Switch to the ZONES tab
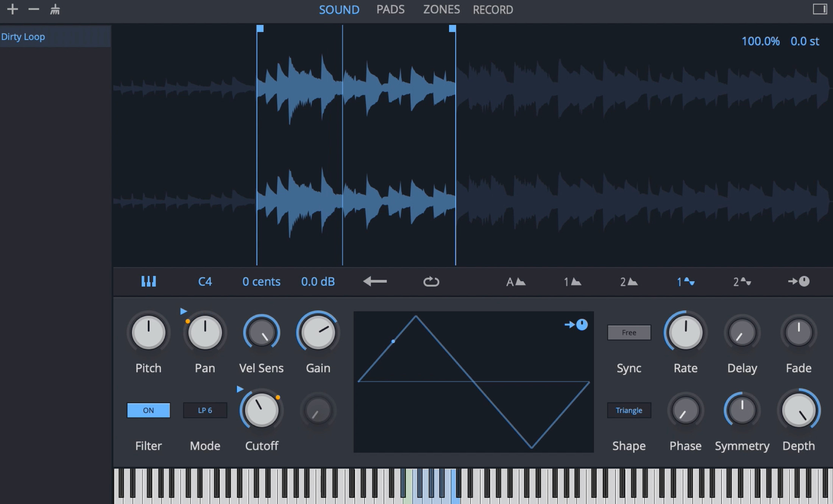Image resolution: width=833 pixels, height=504 pixels. click(x=441, y=9)
